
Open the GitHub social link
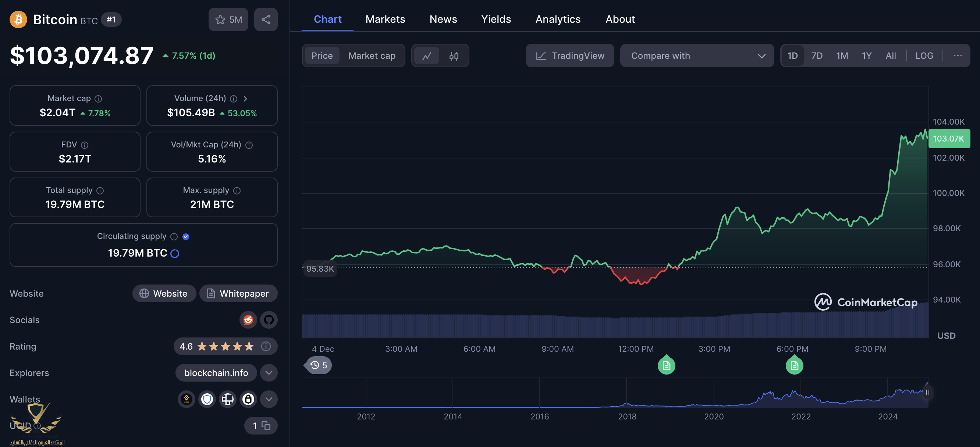click(x=269, y=320)
